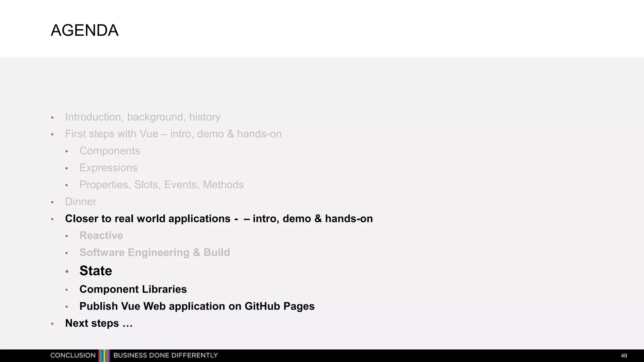Select the 'Components' sub-item

tap(109, 151)
